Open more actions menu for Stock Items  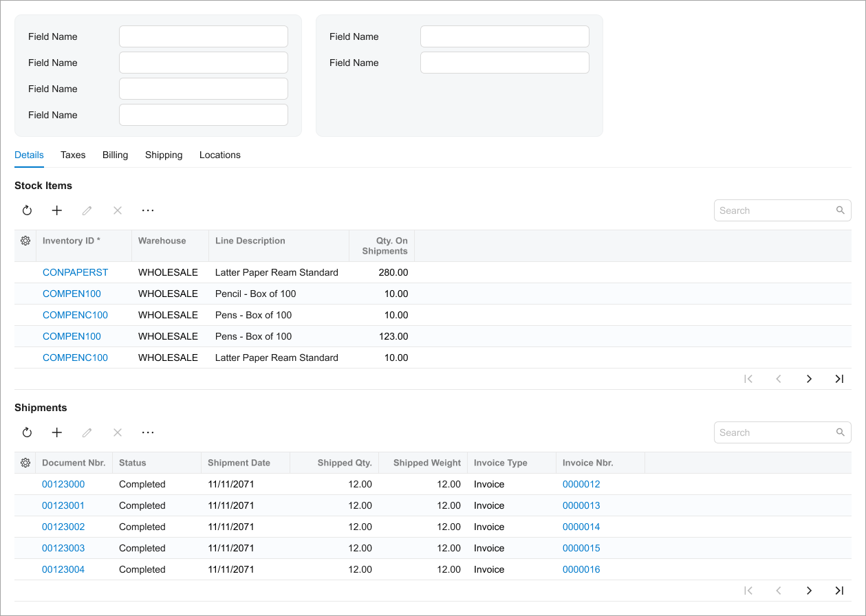coord(148,210)
